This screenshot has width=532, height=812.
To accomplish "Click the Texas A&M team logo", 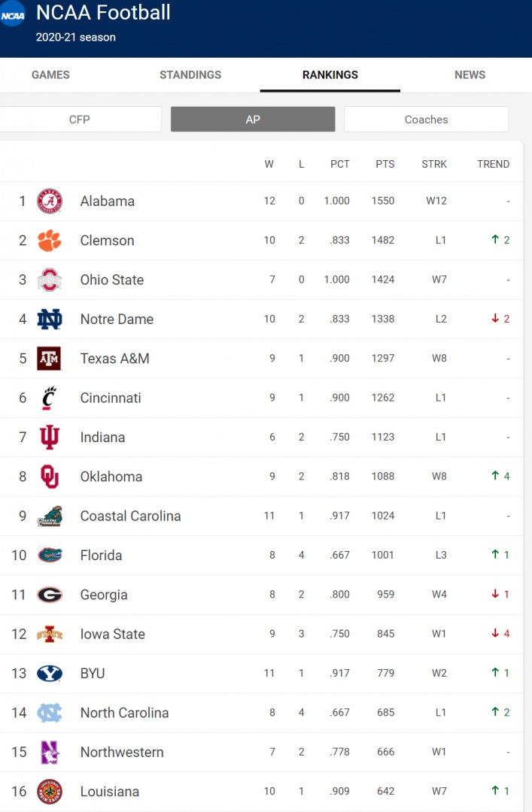I will click(50, 359).
